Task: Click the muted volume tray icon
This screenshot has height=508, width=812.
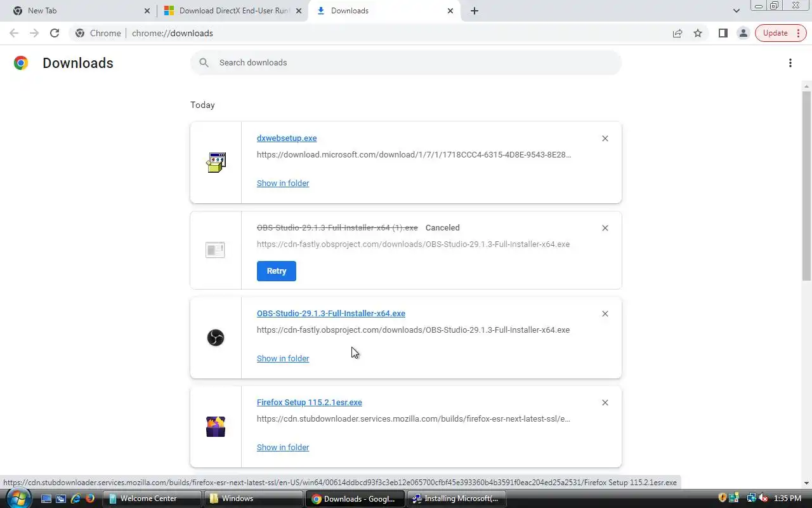Action: click(x=763, y=498)
